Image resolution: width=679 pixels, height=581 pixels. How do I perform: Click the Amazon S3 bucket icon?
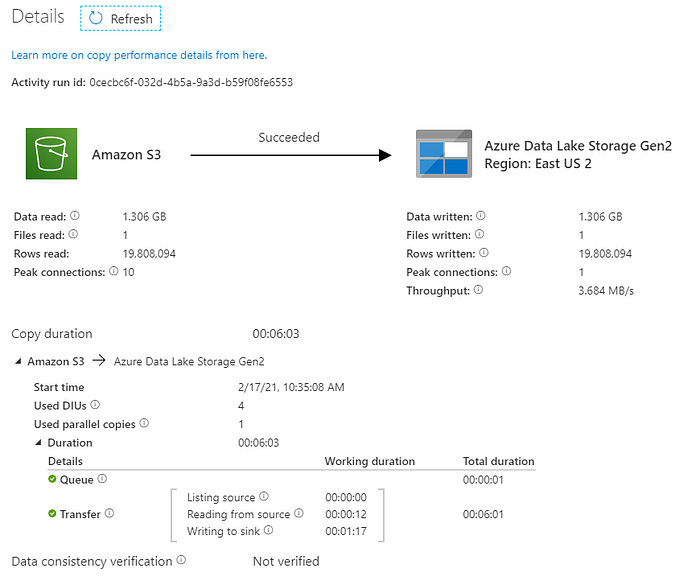[52, 154]
